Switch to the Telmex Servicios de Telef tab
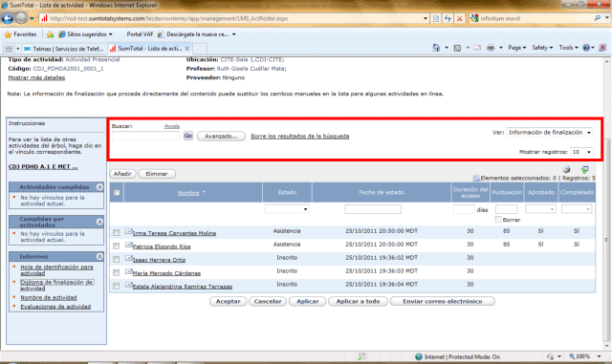The image size is (612, 364). pos(64,49)
